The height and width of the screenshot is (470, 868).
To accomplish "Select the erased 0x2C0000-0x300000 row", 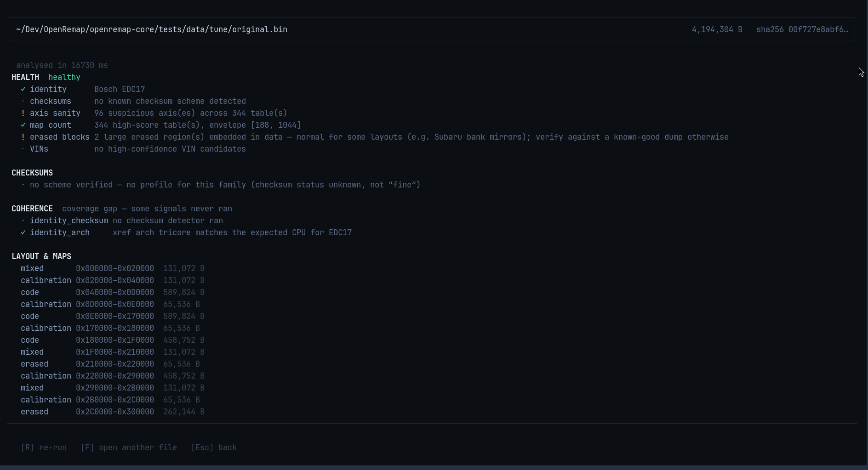I will [113, 412].
